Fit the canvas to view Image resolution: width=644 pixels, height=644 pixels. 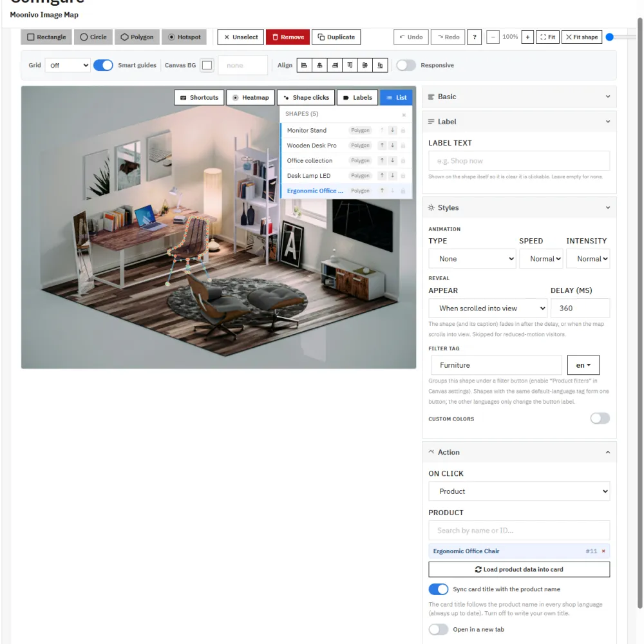[x=547, y=37]
